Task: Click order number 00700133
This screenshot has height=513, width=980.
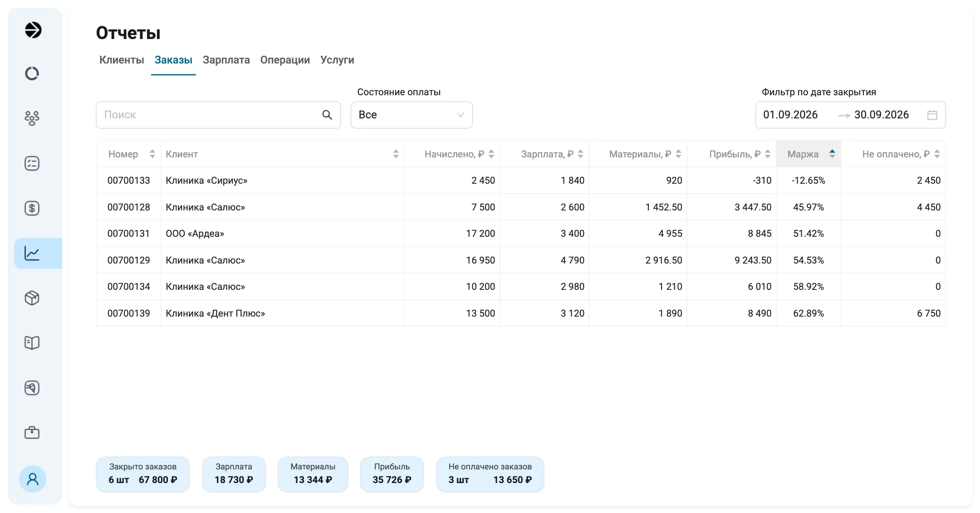Action: point(129,181)
